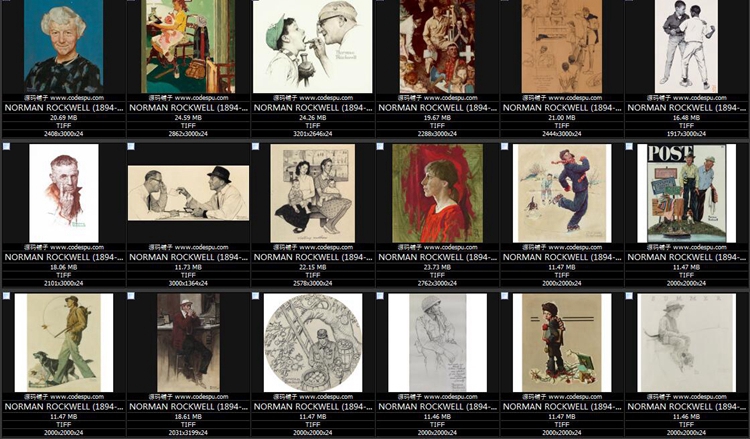Tick the checkbox of the two men at desk thumbnail
750x439 pixels.
coord(131,146)
